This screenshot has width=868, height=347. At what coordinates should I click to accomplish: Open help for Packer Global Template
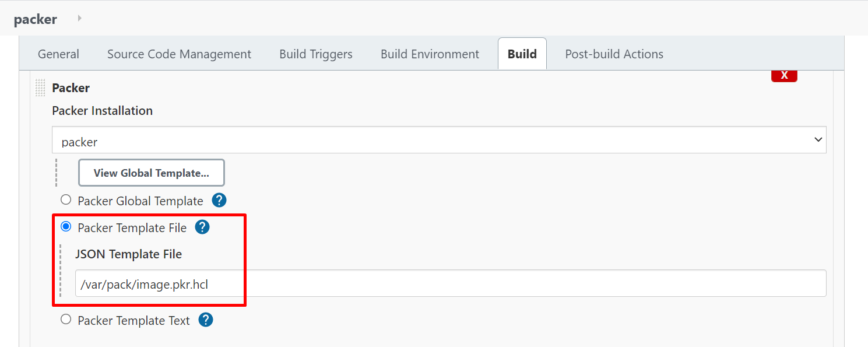219,201
